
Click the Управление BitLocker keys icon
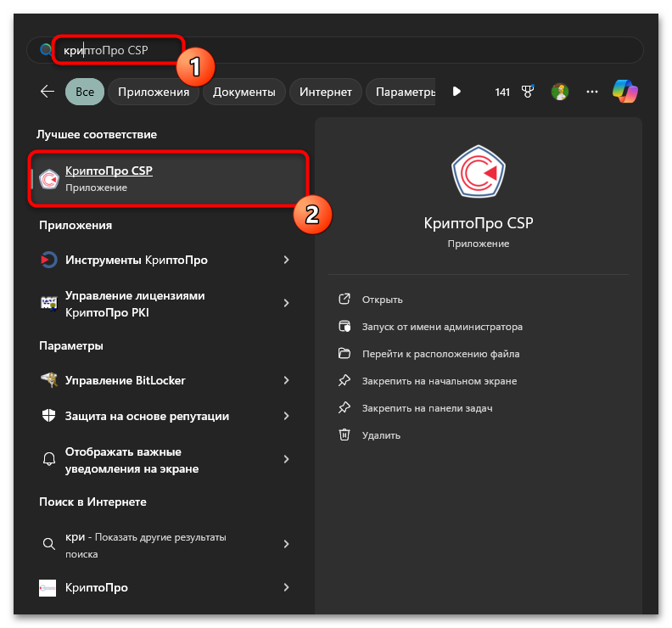pos(49,380)
